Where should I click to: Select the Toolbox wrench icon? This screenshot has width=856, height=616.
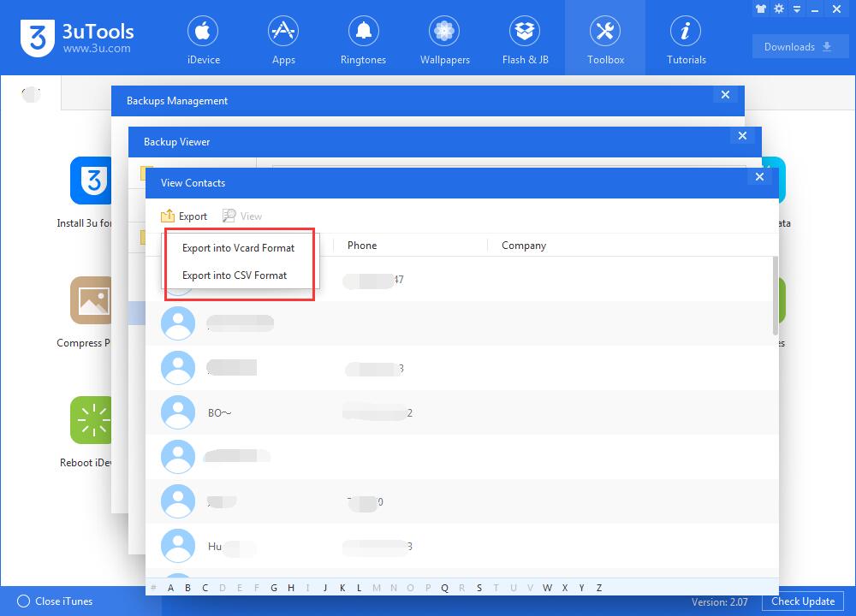tap(605, 31)
